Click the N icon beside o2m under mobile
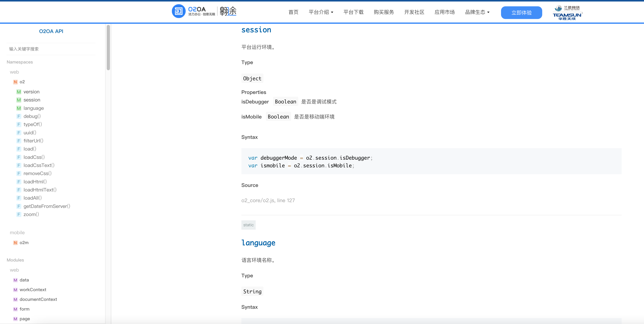This screenshot has width=644, height=324. click(15, 242)
